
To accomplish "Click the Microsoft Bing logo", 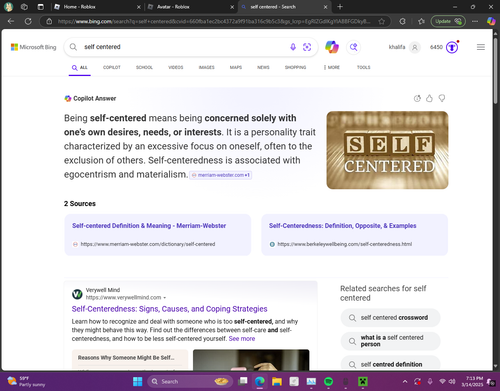I will (33, 47).
